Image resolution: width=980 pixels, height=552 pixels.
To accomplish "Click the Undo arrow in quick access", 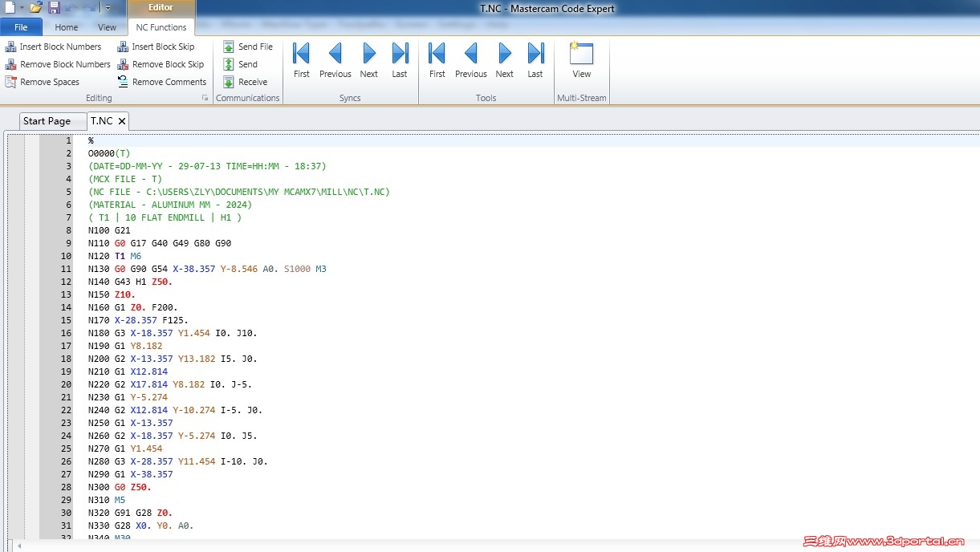I will coord(70,7).
